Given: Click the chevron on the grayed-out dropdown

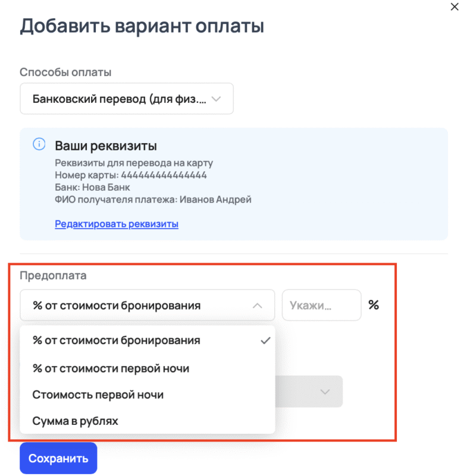Looking at the screenshot, I should [324, 392].
